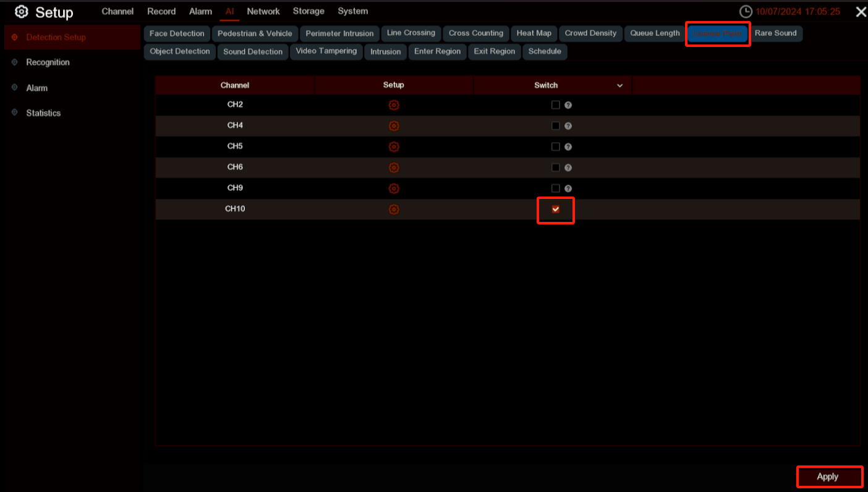Click the help question icon for CH2
The height and width of the screenshot is (492, 868).
click(x=568, y=105)
